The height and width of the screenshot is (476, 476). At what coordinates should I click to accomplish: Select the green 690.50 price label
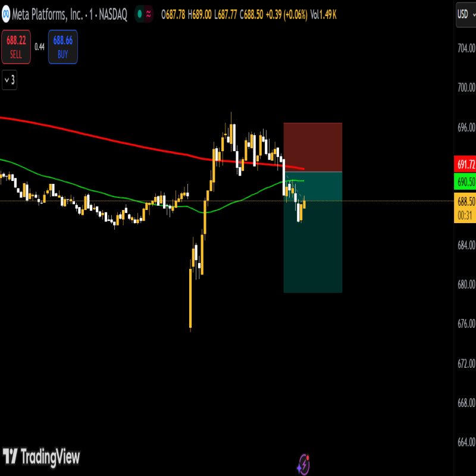[x=465, y=181]
